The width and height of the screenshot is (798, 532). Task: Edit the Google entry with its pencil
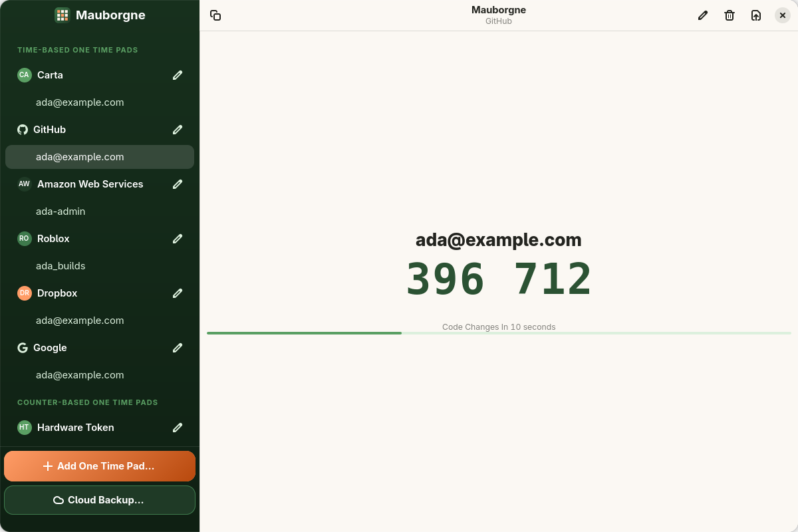coord(178,348)
